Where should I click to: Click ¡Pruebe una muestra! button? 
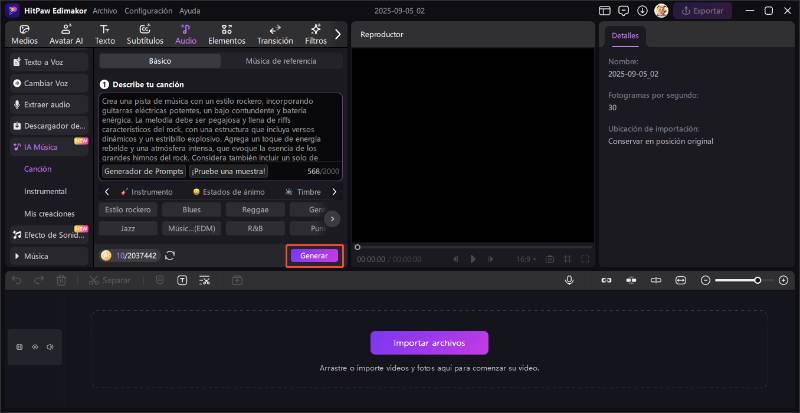click(229, 172)
